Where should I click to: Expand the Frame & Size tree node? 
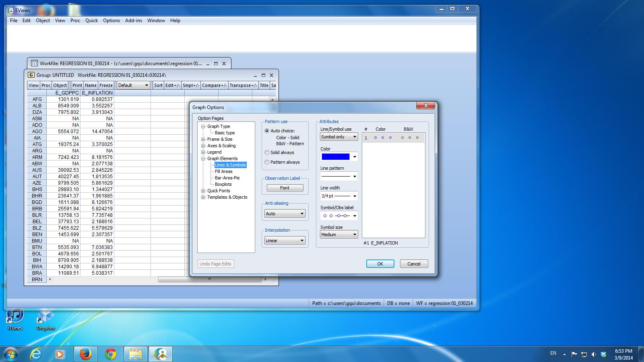pyautogui.click(x=203, y=139)
